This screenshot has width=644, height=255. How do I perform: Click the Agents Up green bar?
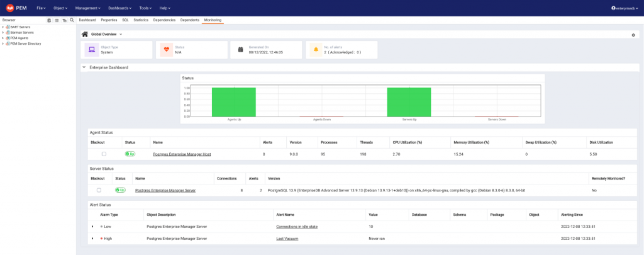pos(233,101)
